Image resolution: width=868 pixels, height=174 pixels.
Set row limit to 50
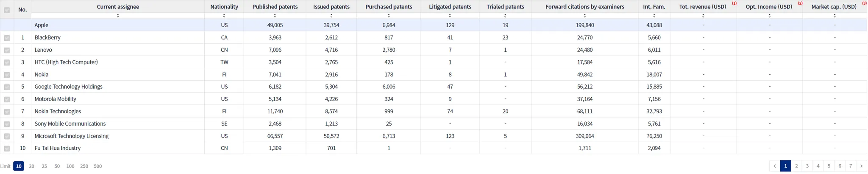click(57, 166)
